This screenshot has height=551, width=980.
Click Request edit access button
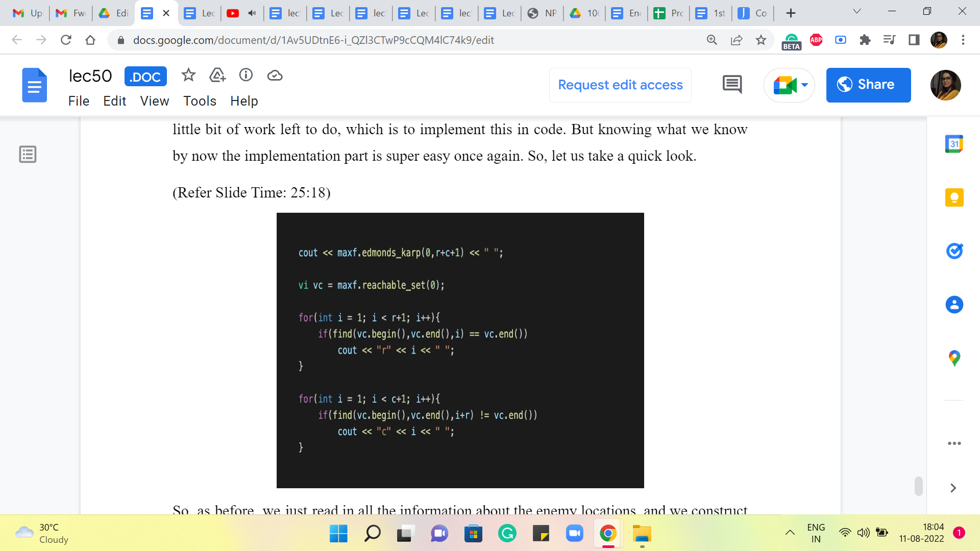(x=620, y=85)
